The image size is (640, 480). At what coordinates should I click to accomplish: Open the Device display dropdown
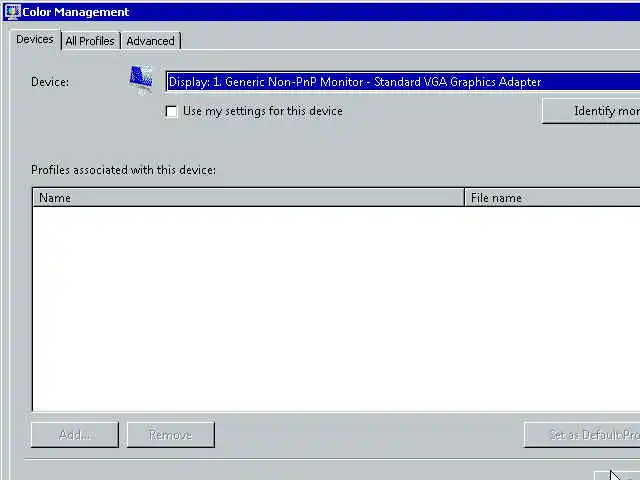(x=403, y=82)
